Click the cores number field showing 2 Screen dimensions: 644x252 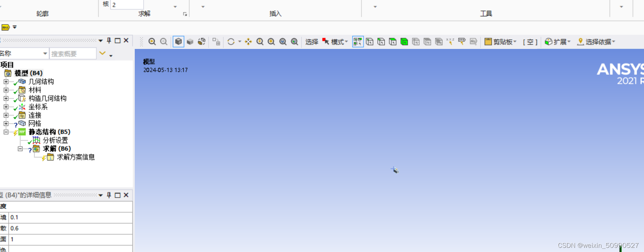click(x=127, y=5)
